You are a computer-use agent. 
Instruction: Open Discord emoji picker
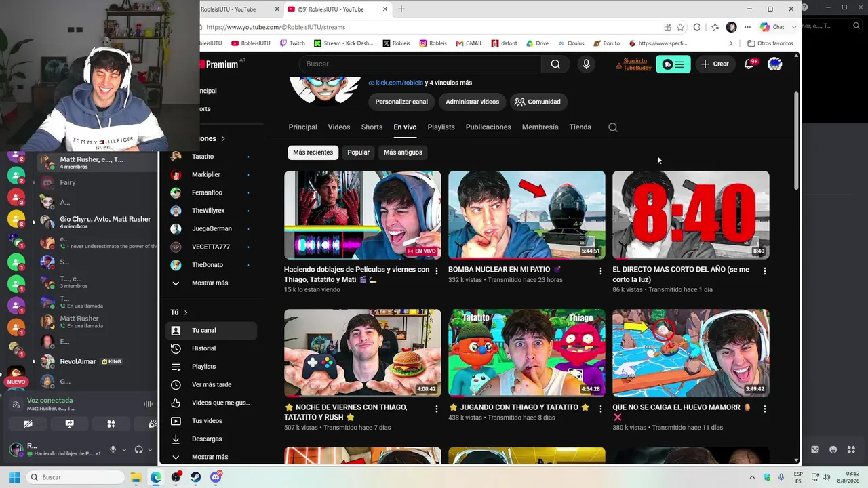coord(833,449)
